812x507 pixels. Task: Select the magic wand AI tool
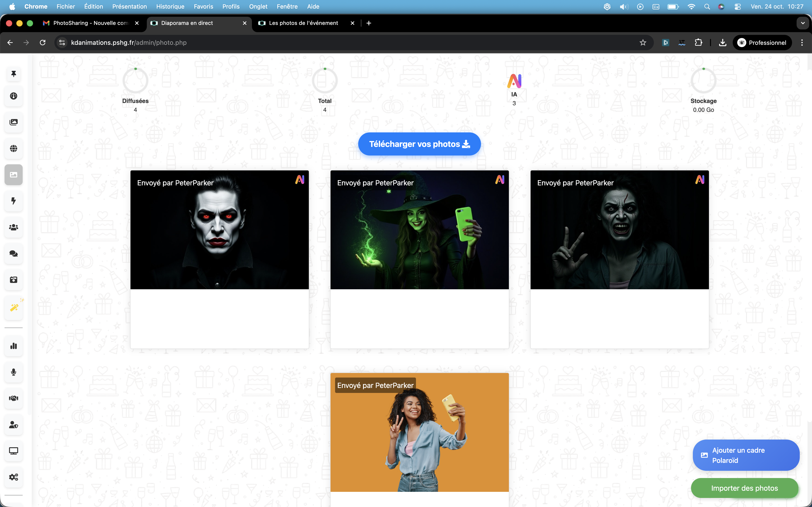point(13,307)
